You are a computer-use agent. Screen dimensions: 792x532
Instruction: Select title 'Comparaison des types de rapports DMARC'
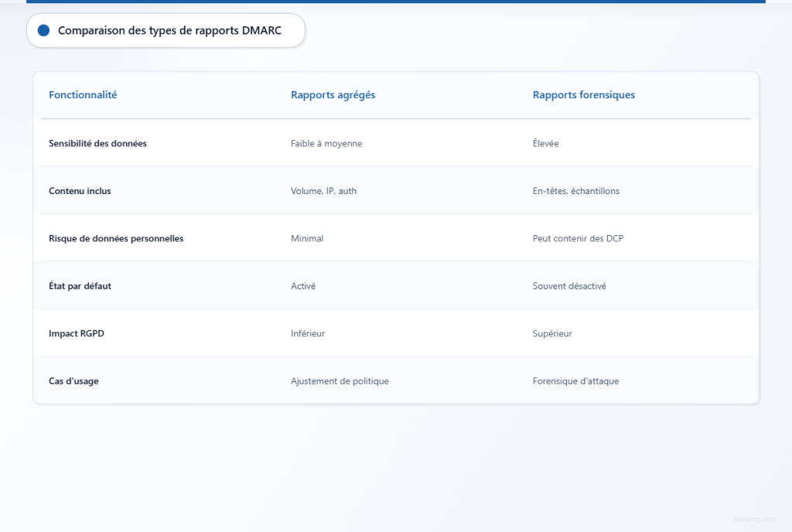click(169, 30)
